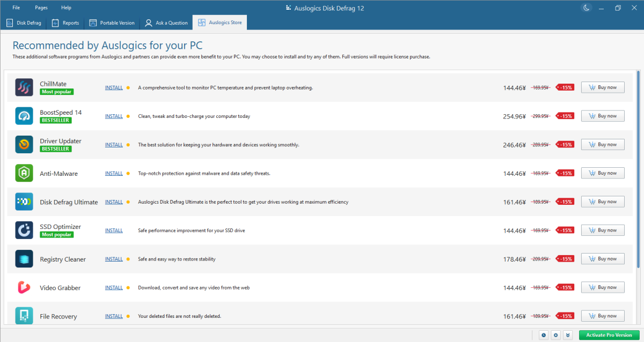Open scheduler via clock icon in status bar

pos(544,335)
